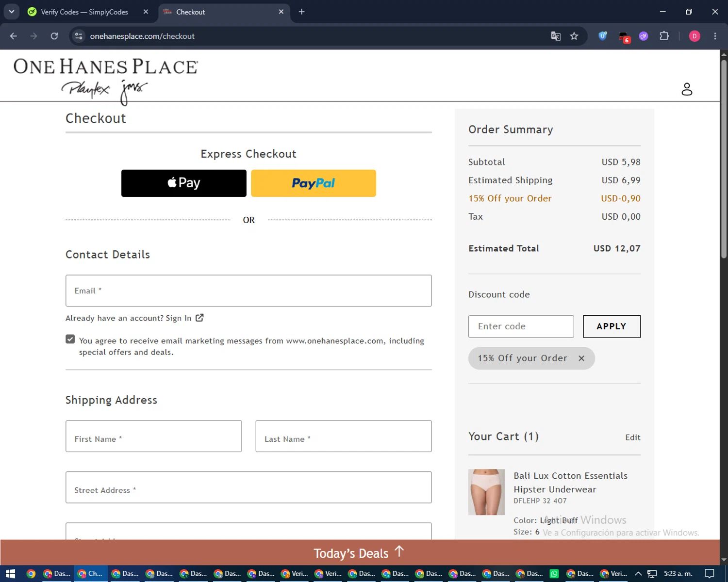The height and width of the screenshot is (582, 728).
Task: Click the 'USD-0,90' discount amount
Action: [621, 198]
